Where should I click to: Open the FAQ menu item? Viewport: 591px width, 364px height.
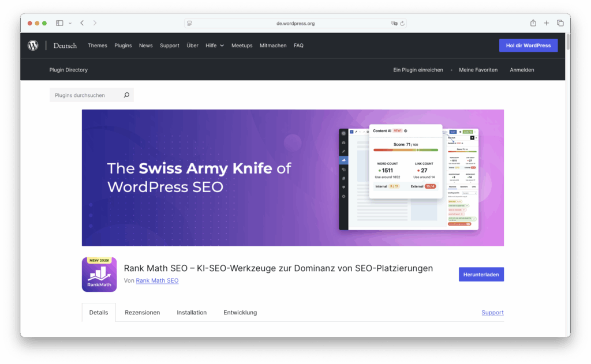[298, 46]
